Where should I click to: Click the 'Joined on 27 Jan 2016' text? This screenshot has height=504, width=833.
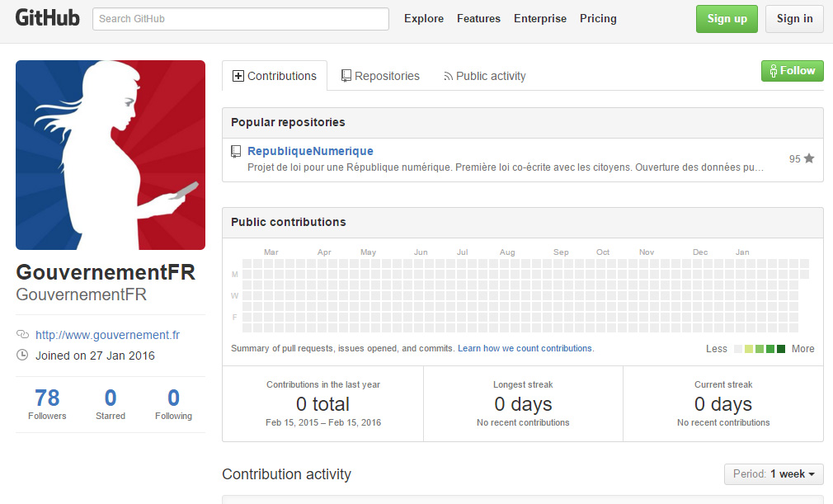95,356
